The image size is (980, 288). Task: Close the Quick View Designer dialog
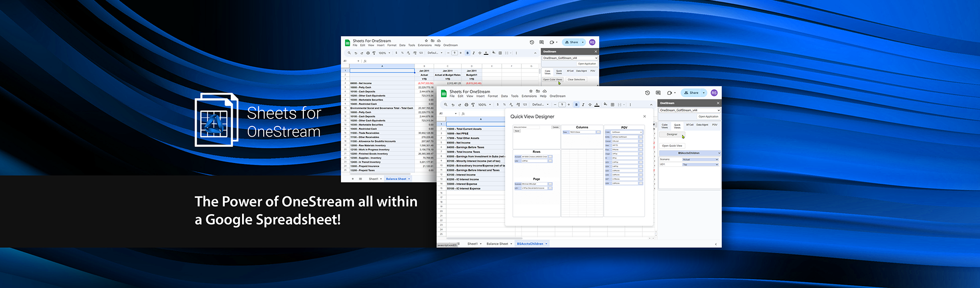(644, 117)
